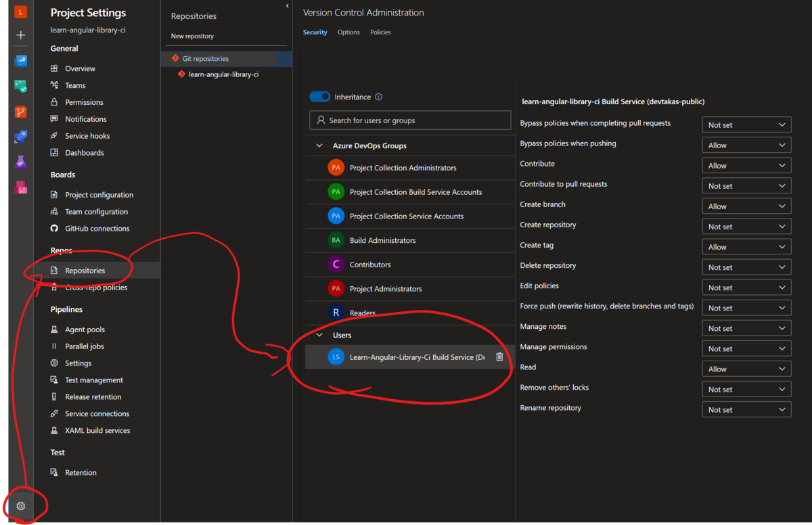Click Search for users or groups field
Image resolution: width=812 pixels, height=525 pixels.
point(410,120)
